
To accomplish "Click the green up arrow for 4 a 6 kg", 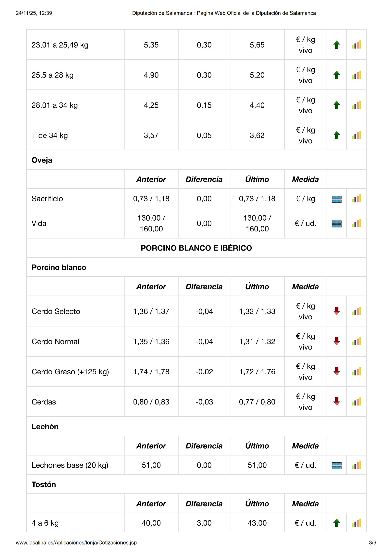I will [x=337, y=523].
